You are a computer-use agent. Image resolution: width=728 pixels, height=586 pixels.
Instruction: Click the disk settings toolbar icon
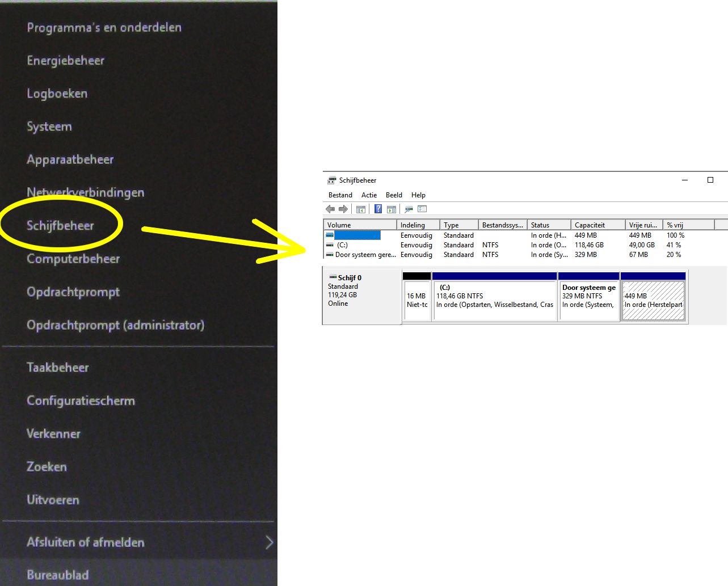click(x=409, y=209)
